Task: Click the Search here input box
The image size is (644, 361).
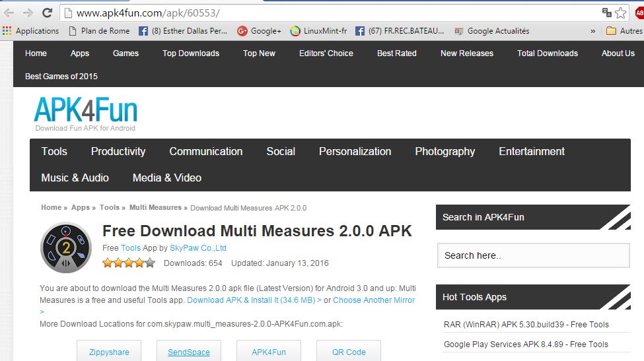Action: pos(533,255)
